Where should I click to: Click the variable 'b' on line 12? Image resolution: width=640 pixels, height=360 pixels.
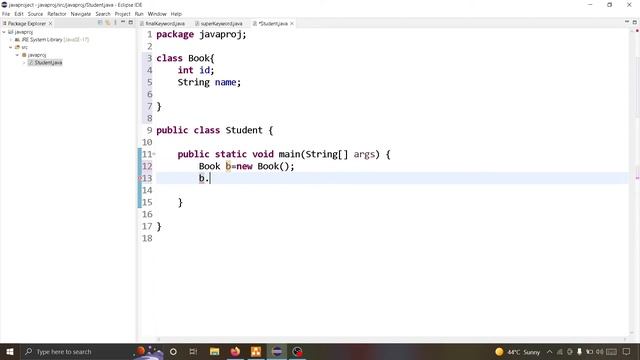[x=228, y=166]
